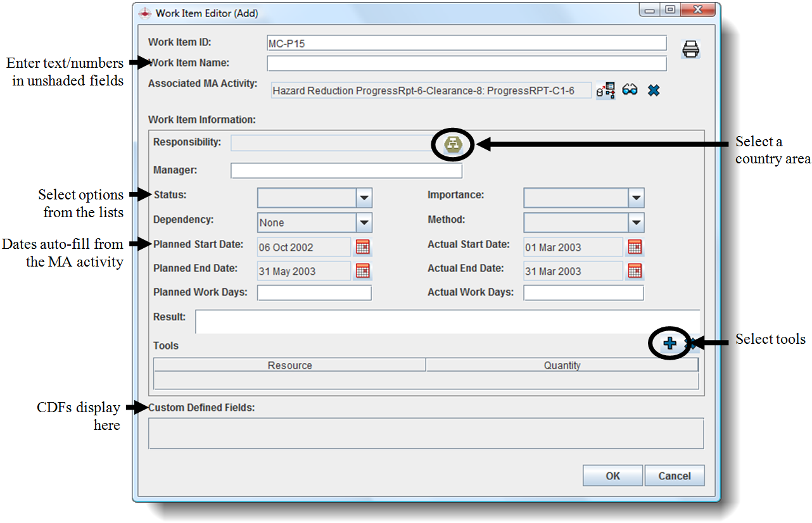Click the Resource column header
The height and width of the screenshot is (523, 812).
click(289, 365)
